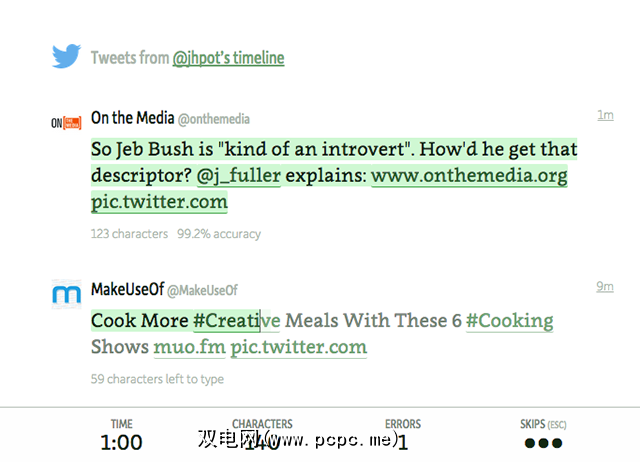Click the 1:00 time counter

tap(121, 442)
